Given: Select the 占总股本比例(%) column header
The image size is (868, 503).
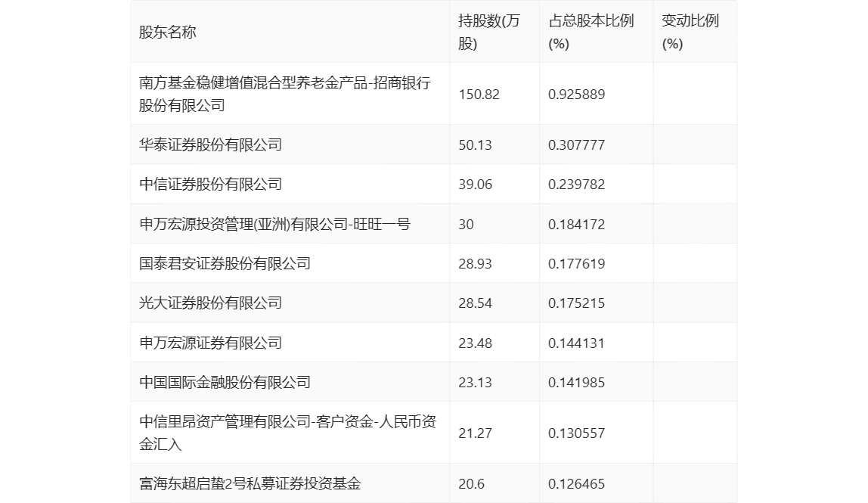Looking at the screenshot, I should (591, 32).
